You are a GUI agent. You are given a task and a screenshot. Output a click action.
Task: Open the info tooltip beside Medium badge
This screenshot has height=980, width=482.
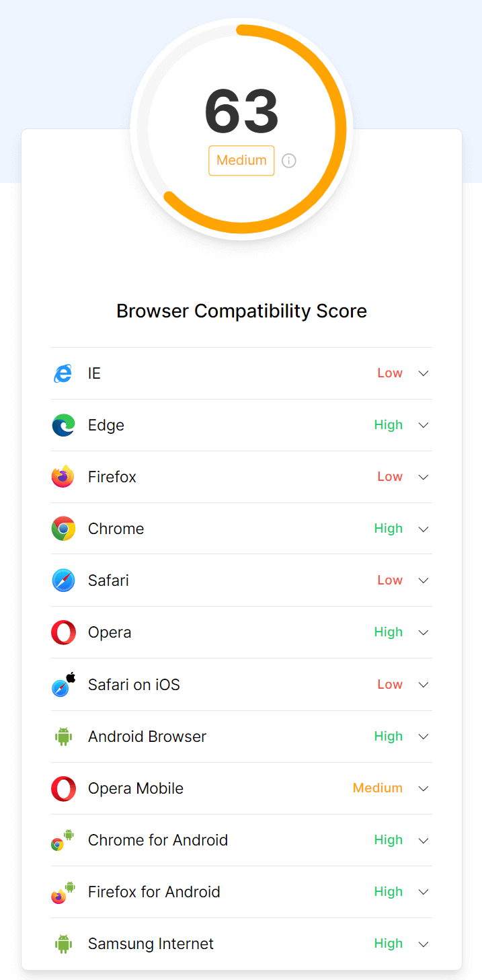[289, 161]
